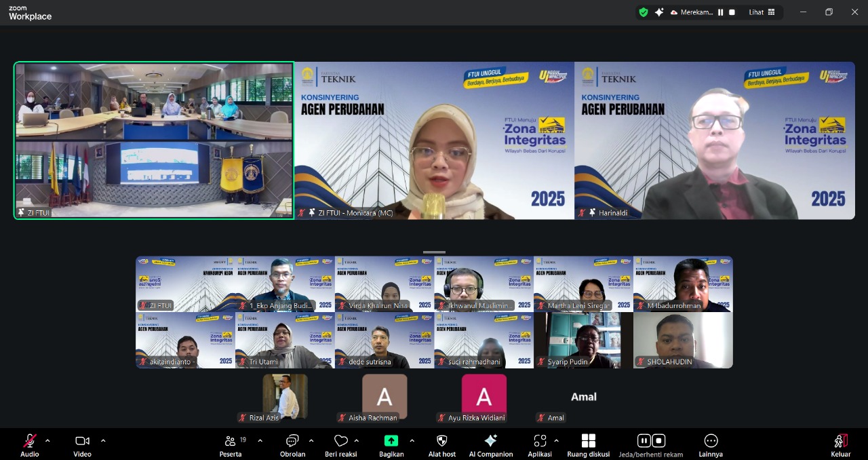868x460 pixels.
Task: Select the akitaindianto video tile
Action: tap(185, 340)
